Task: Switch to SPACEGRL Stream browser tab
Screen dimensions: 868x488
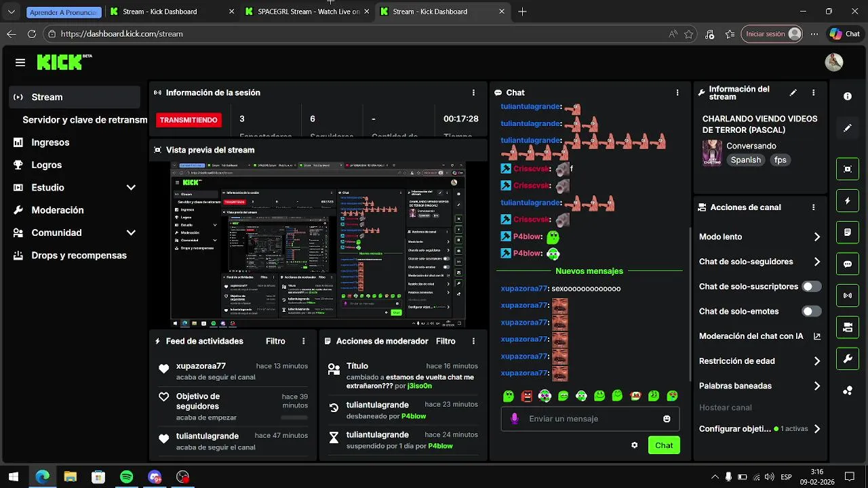Action: [x=309, y=12]
